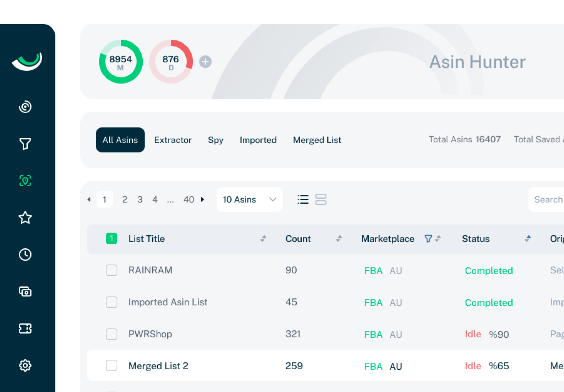Click the count 90 in RAINRAM row
The image size is (564, 392).
291,270
